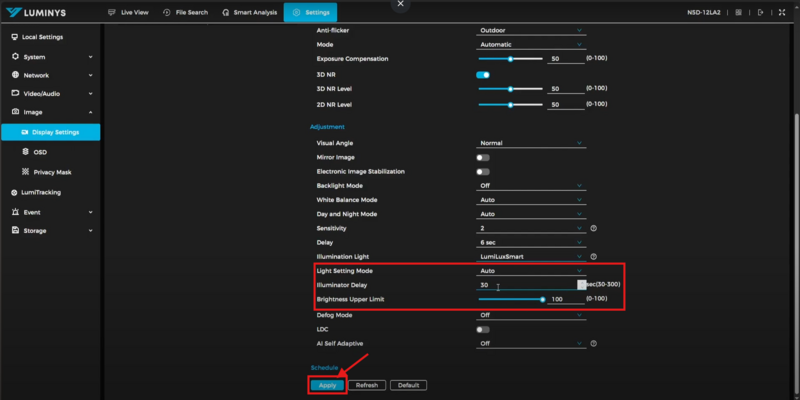Click the help icon beside Sensitivity
800x400 pixels.
point(594,228)
